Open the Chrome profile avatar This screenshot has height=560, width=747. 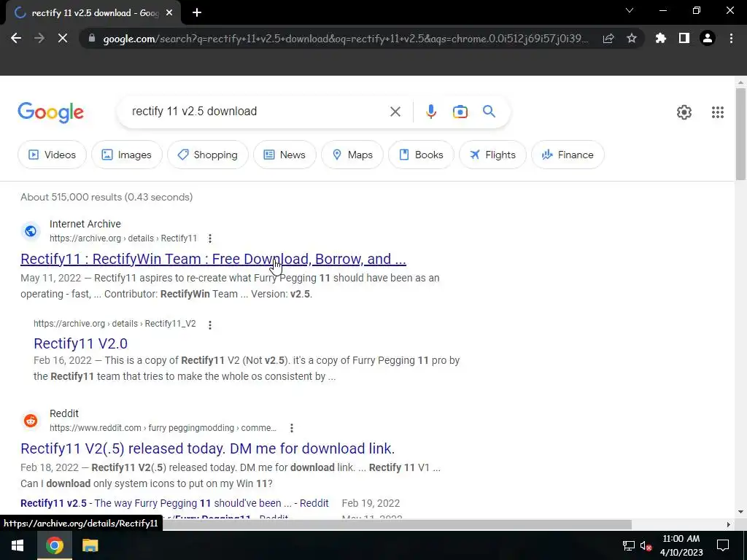pyautogui.click(x=708, y=39)
